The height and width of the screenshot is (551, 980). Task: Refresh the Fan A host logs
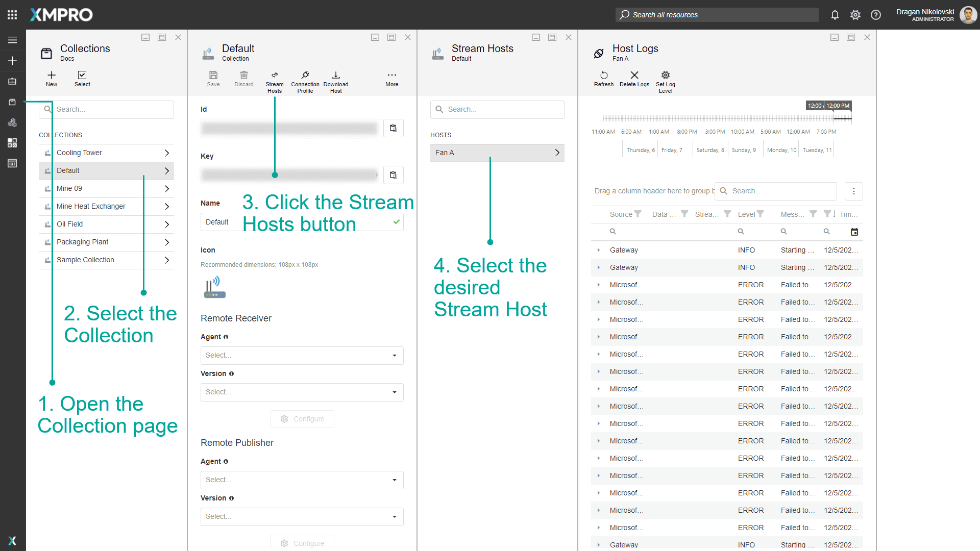(x=603, y=81)
